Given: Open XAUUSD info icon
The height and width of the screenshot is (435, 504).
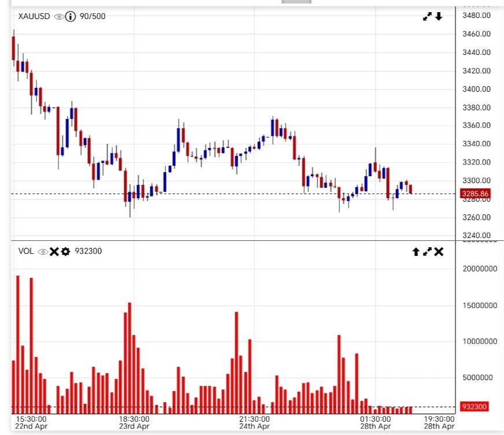Looking at the screenshot, I should click(x=71, y=17).
